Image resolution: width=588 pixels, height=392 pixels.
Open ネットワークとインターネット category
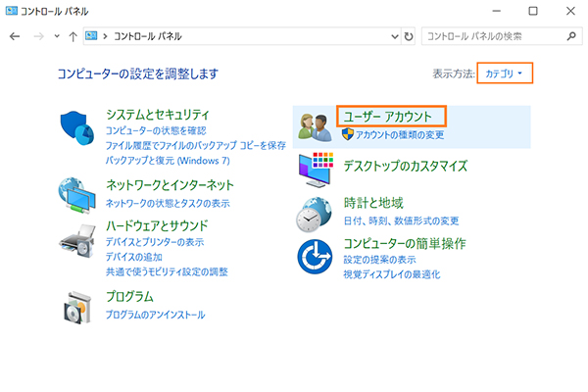[170, 184]
